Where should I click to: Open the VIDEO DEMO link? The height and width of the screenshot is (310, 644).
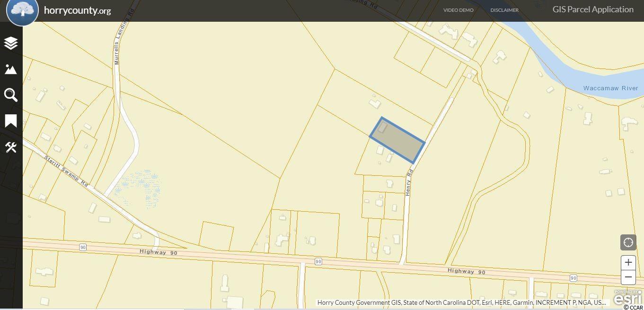(458, 10)
